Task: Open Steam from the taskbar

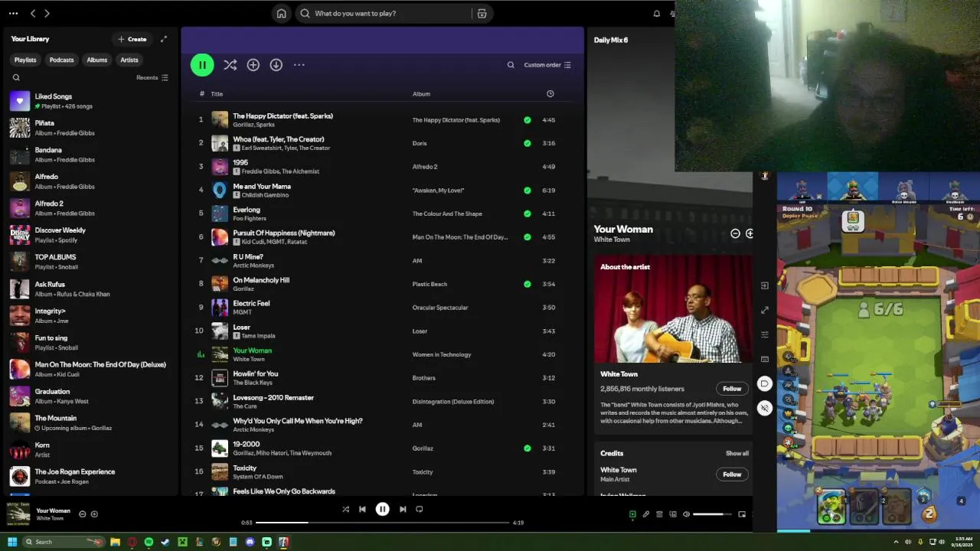Action: click(x=165, y=542)
